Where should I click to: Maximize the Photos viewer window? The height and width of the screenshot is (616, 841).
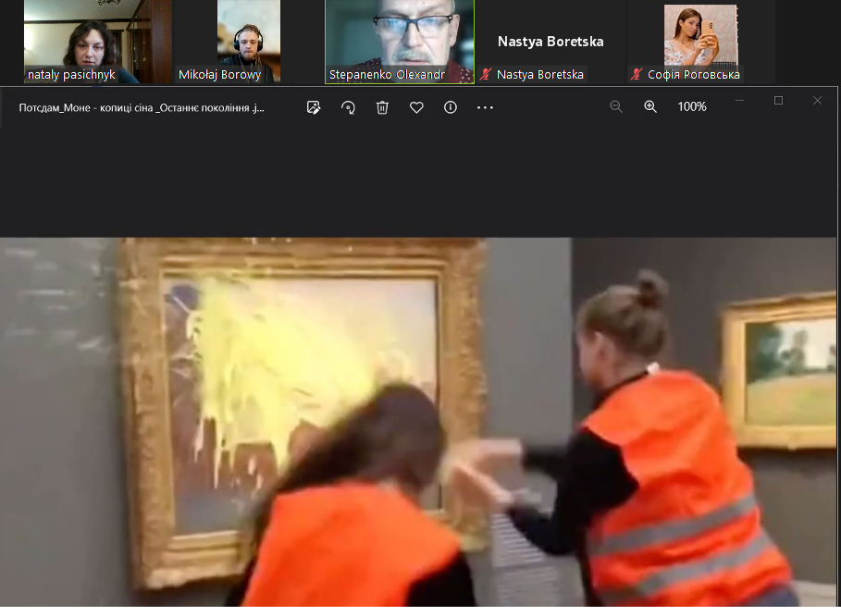tap(779, 100)
